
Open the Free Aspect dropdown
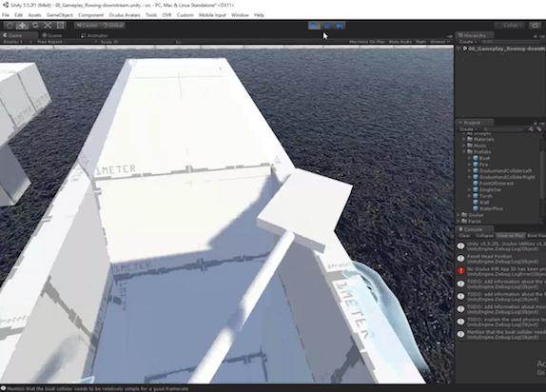click(x=67, y=42)
